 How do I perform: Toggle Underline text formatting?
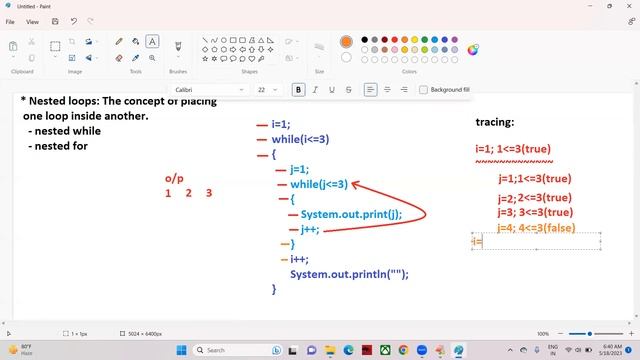(332, 89)
